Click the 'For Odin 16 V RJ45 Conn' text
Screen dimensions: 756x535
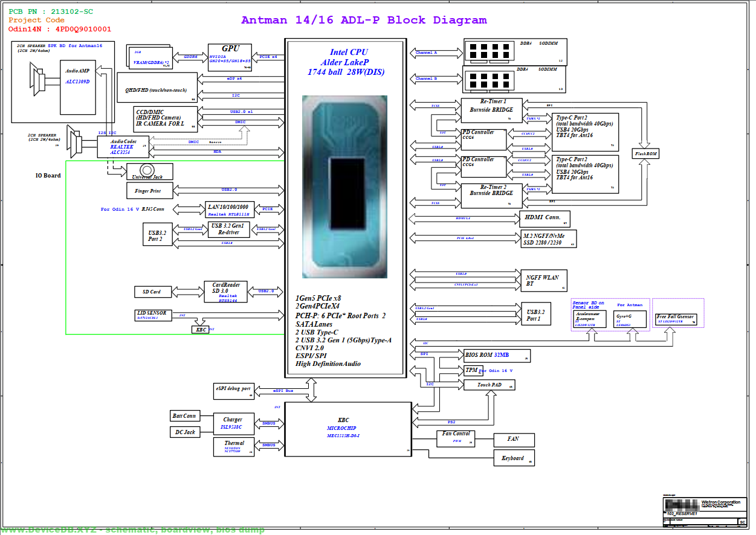132,210
